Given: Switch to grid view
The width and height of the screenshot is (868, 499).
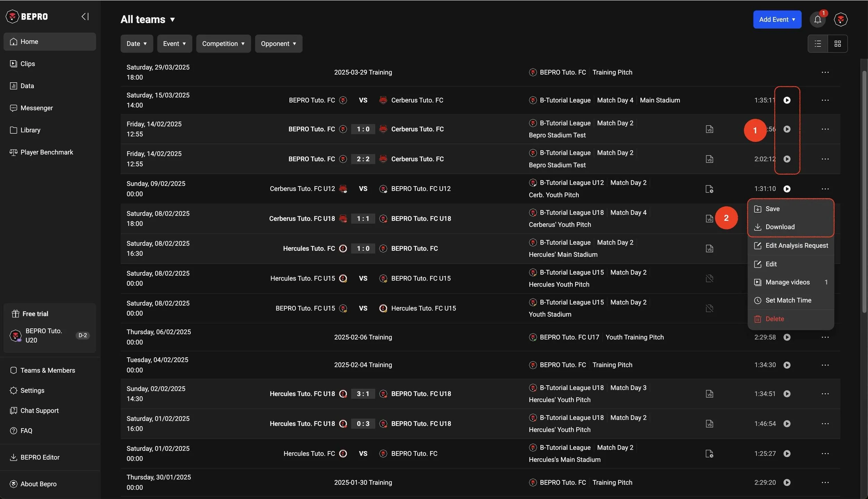Looking at the screenshot, I should [837, 44].
